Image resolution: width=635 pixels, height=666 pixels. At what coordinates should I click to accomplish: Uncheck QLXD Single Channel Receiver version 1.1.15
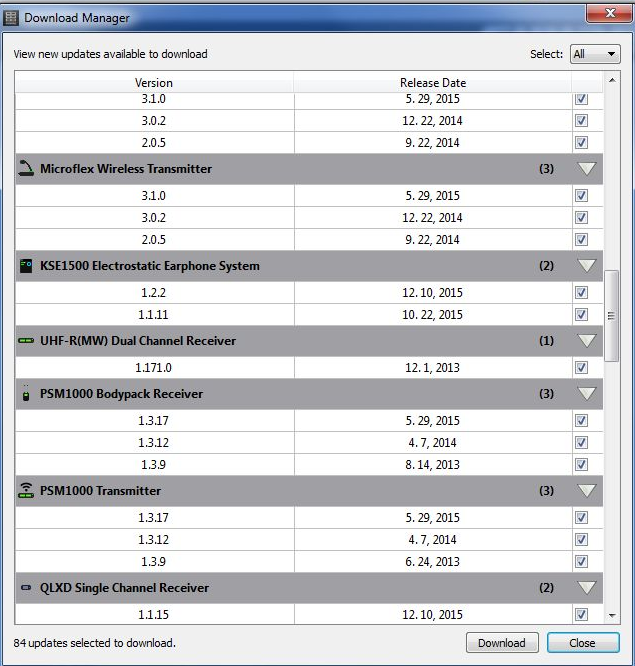coord(581,615)
